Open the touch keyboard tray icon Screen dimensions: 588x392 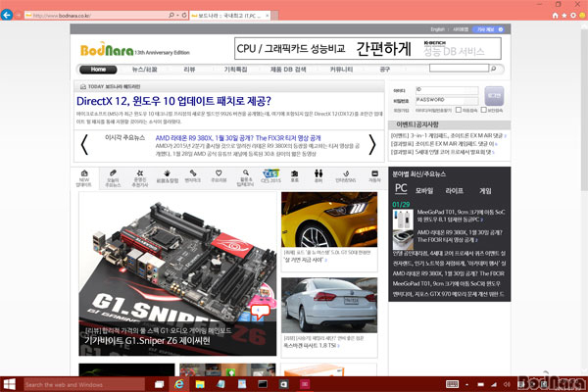pos(452,384)
